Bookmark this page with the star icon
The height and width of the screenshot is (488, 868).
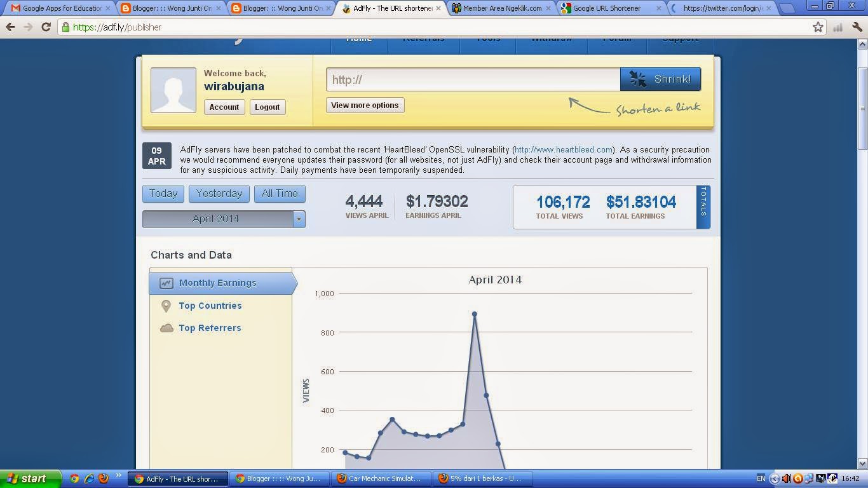(818, 27)
